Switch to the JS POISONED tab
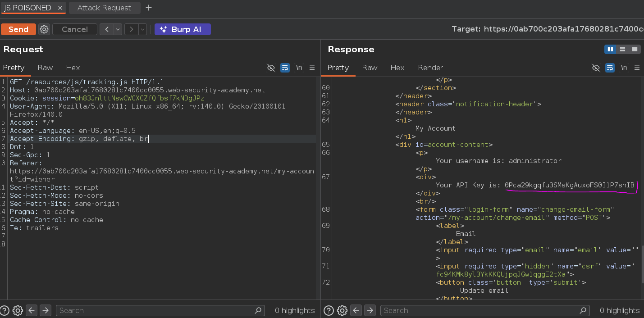 coord(27,8)
